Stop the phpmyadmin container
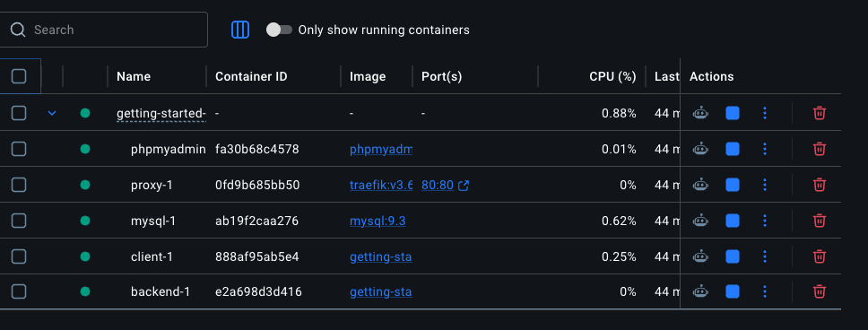The width and height of the screenshot is (868, 330). tap(733, 149)
